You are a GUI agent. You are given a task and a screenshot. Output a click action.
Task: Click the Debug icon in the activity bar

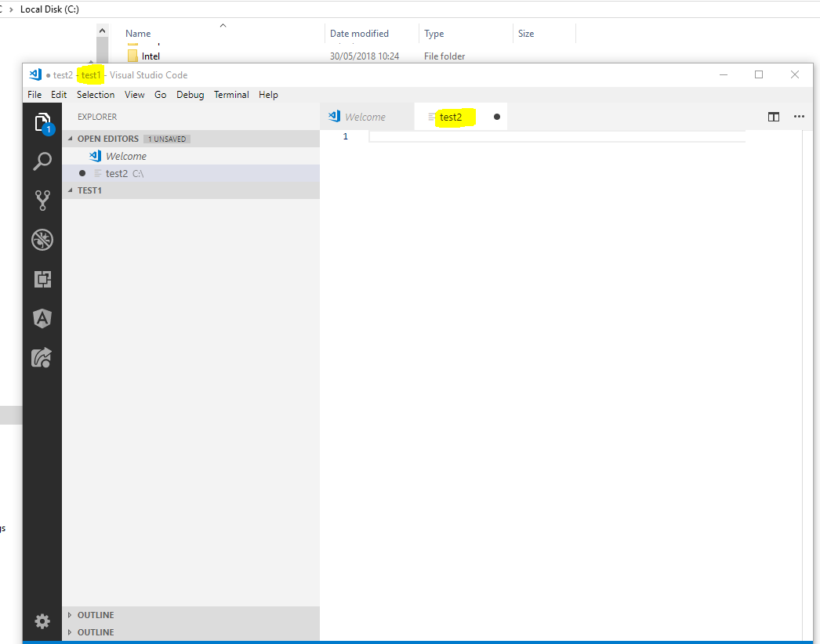[42, 240]
